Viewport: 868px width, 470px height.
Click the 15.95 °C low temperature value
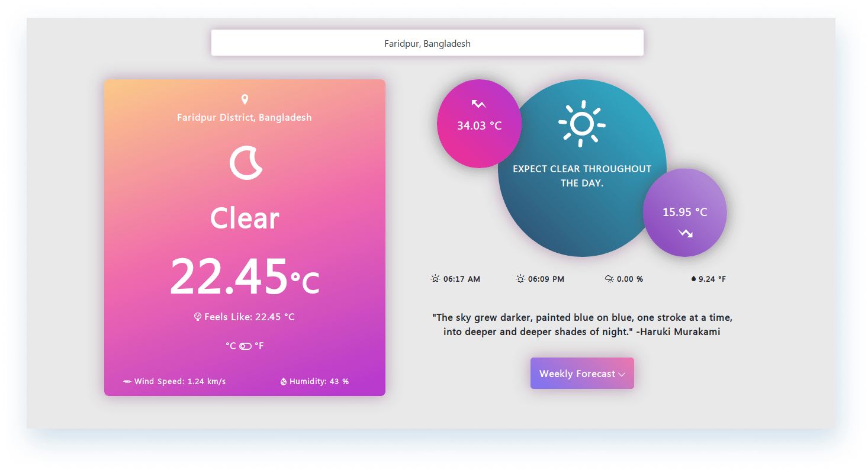[684, 212]
